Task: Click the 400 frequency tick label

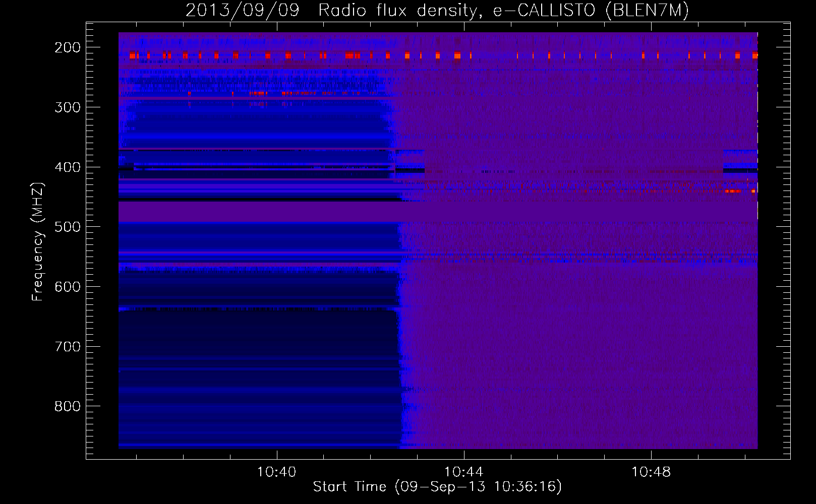Action: 68,167
